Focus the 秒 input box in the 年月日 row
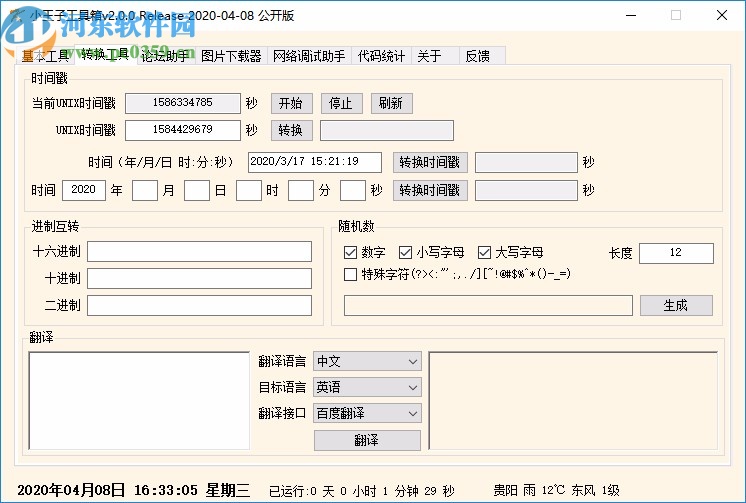The image size is (746, 503). (x=353, y=190)
